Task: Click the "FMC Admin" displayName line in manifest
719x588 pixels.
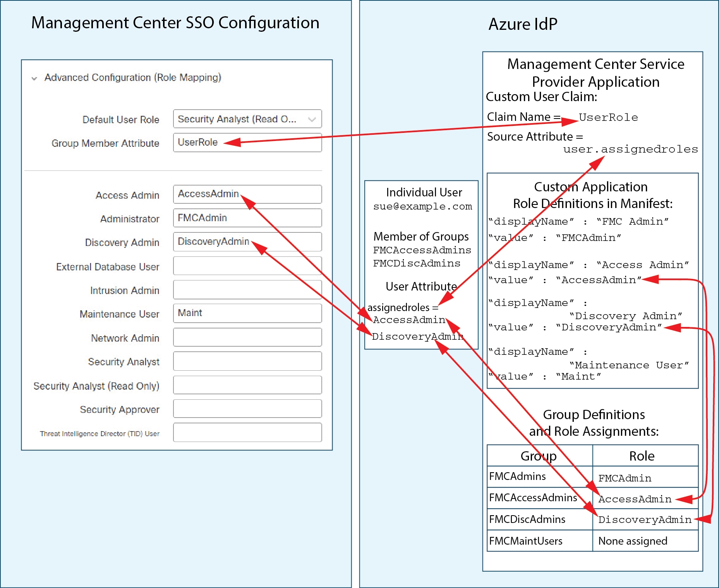Action: coord(578,222)
